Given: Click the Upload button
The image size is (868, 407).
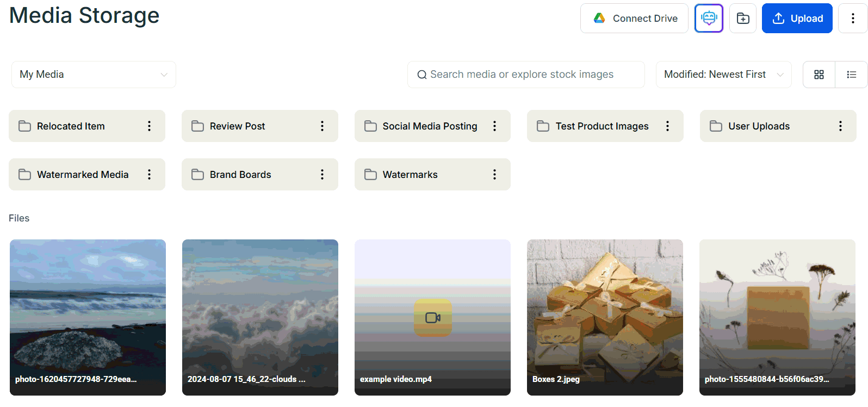Looking at the screenshot, I should (797, 18).
